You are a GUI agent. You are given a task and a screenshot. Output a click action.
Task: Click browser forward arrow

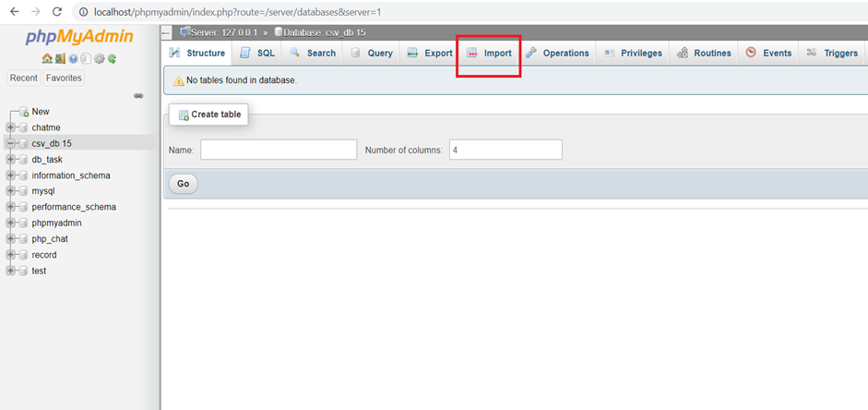[x=36, y=11]
